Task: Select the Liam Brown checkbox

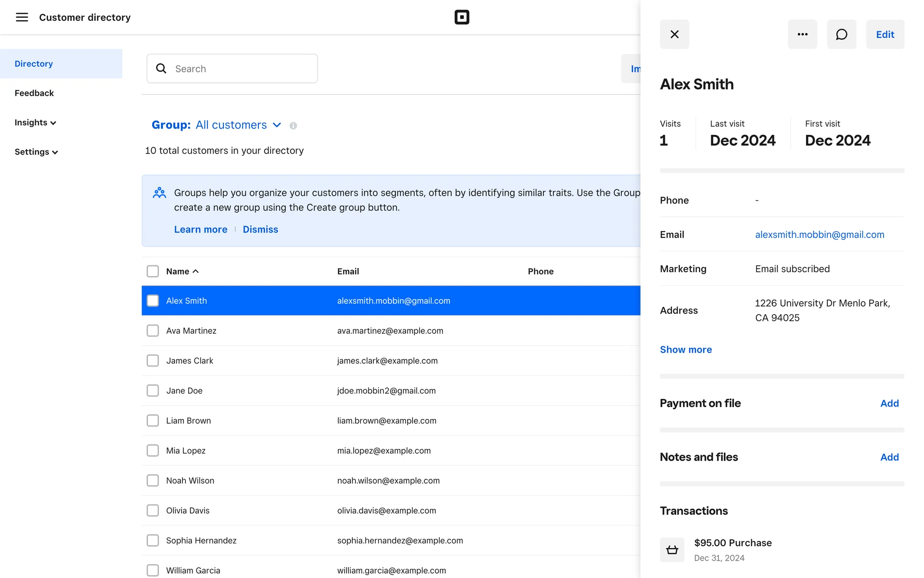Action: coord(153,420)
